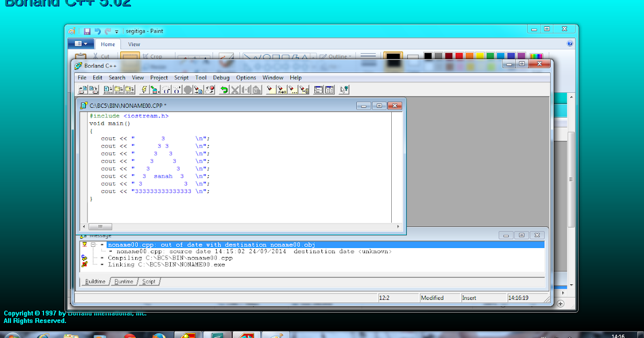Screen dimensions: 644x338
Task: Open the Search menu
Action: pyautogui.click(x=117, y=77)
